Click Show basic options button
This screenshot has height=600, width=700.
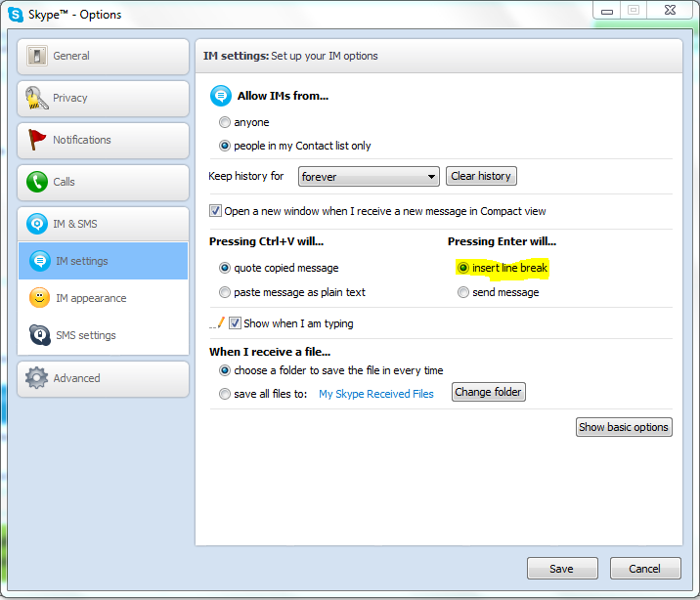click(x=624, y=427)
